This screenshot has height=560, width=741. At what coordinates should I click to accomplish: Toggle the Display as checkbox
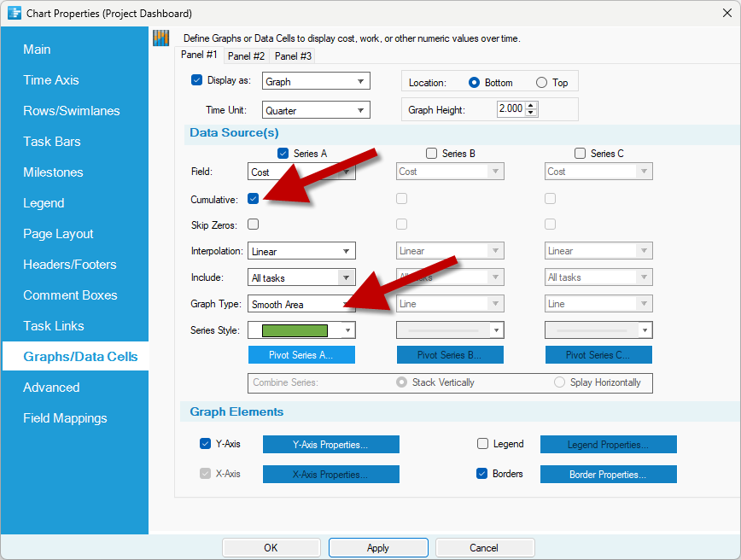click(196, 80)
